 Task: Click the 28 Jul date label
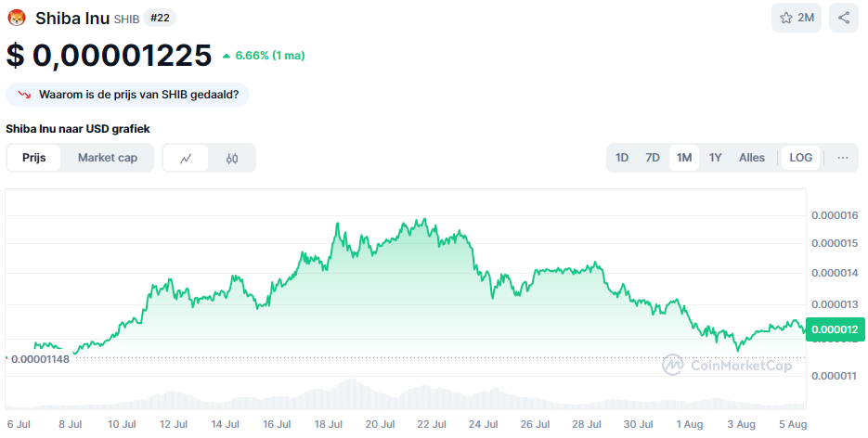pyautogui.click(x=587, y=424)
